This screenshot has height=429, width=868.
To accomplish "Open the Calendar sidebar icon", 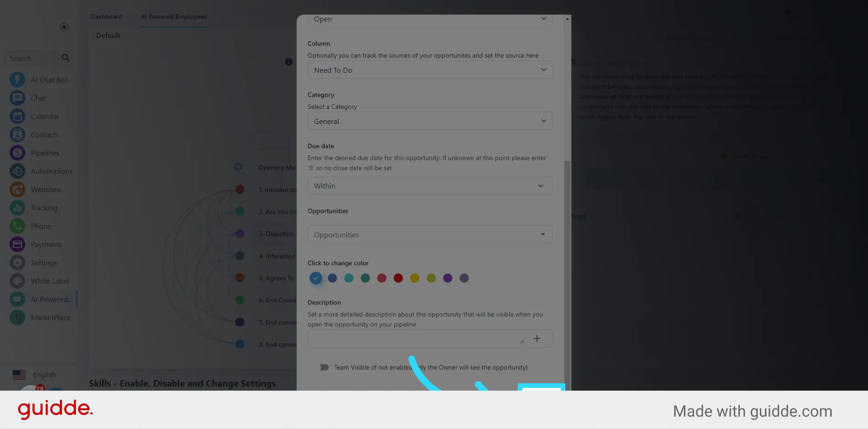I will (x=17, y=116).
